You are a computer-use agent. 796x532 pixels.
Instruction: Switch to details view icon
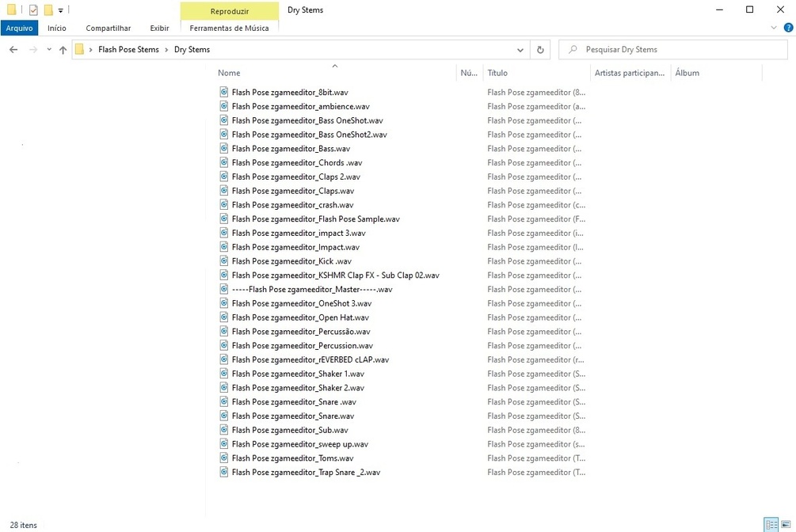pos(771,524)
